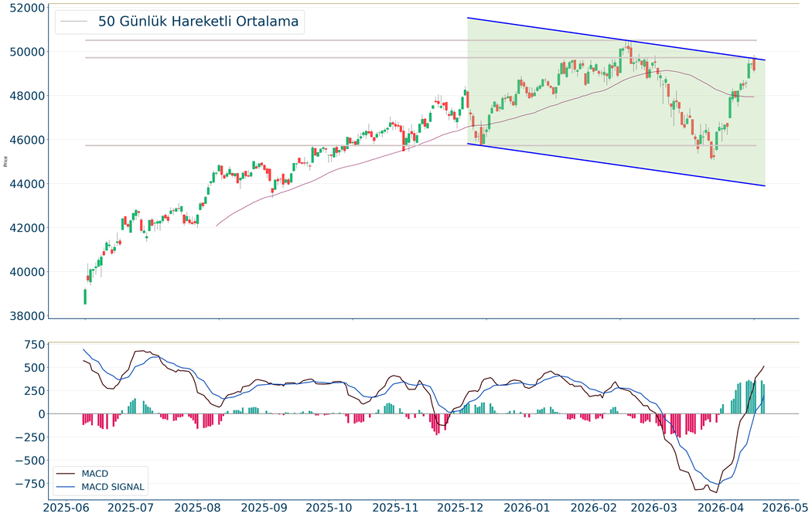Click the first green candlestick at far left
Image resolution: width=812 pixels, height=517 pixels.
pos(84,297)
